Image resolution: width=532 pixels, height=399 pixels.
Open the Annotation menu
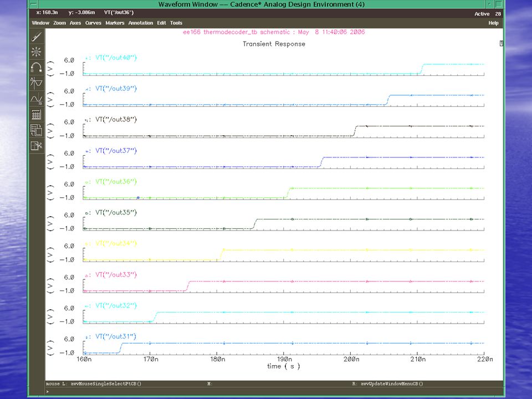point(140,23)
